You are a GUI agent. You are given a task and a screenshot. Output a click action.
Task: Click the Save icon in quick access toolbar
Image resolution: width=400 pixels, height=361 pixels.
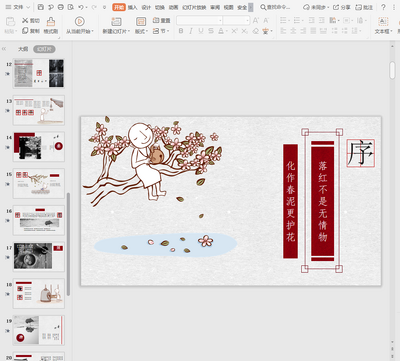pos(41,7)
